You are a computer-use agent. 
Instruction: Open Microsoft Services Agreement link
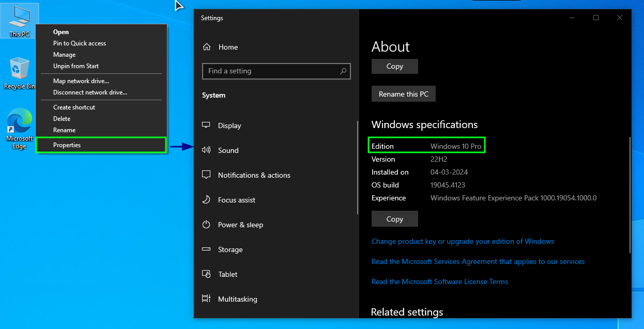[478, 261]
